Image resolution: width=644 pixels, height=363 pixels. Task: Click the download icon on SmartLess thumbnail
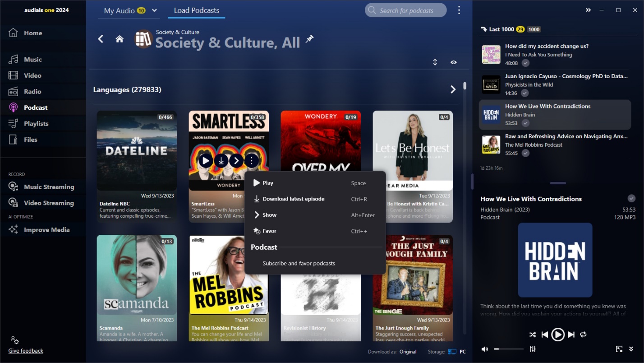tap(221, 160)
